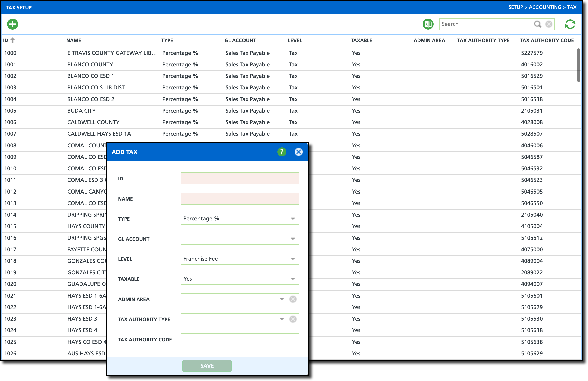Viewport: 588px width, 381px height.
Task: Click the green refresh arrows icon
Action: click(x=570, y=24)
